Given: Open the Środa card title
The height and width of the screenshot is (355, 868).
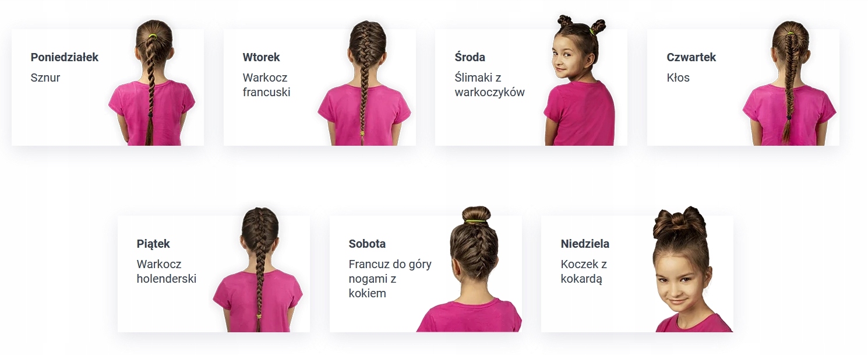Looking at the screenshot, I should [x=470, y=57].
